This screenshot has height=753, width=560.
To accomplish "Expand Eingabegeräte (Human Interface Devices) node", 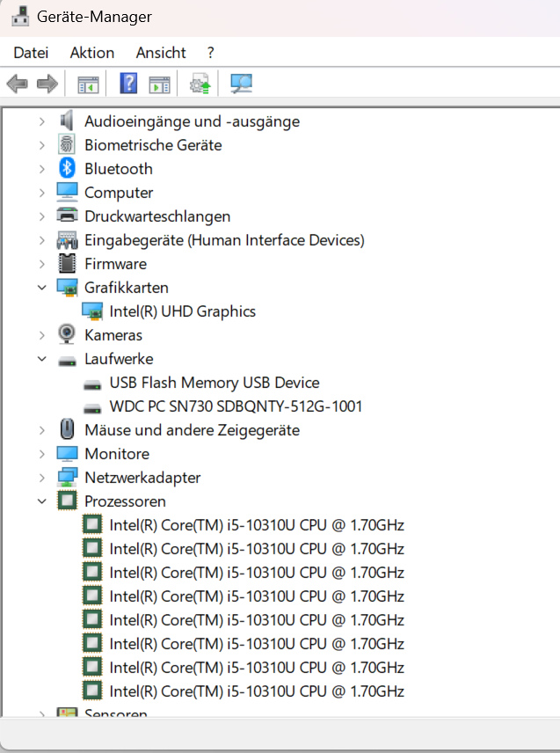I will (x=42, y=240).
